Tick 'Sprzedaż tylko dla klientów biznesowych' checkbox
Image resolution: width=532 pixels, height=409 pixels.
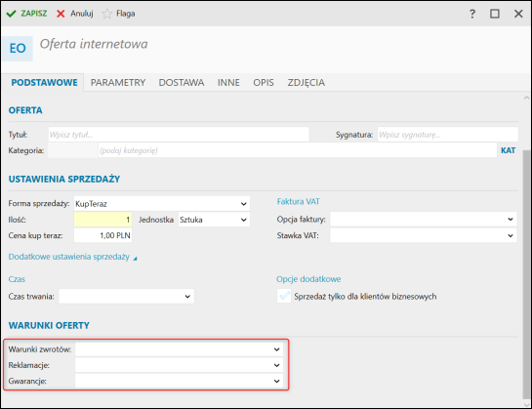[284, 296]
